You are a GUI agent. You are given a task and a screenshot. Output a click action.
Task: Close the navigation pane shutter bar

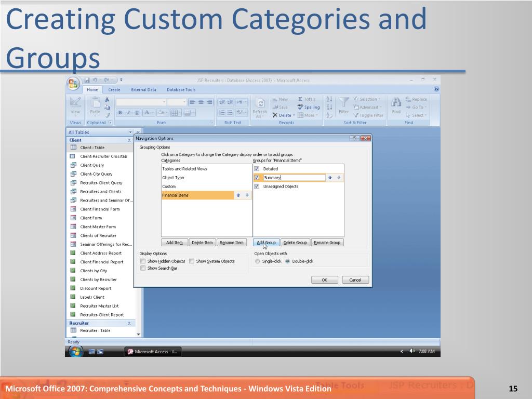pos(138,132)
